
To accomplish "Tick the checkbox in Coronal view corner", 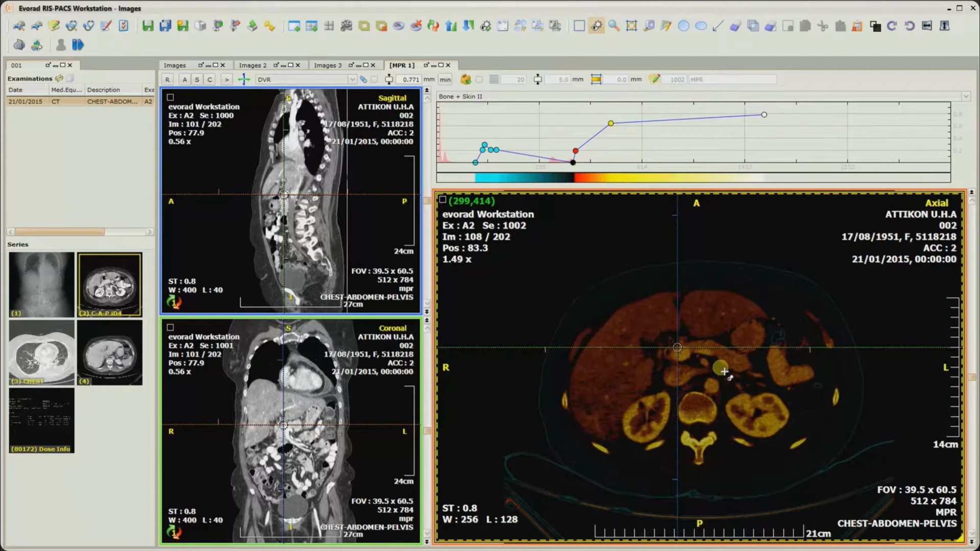I will (170, 328).
